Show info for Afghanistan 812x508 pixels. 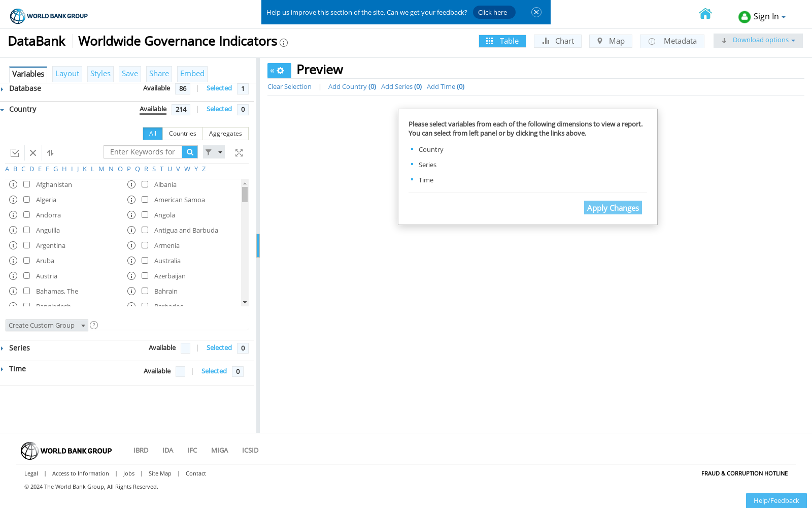pos(13,184)
